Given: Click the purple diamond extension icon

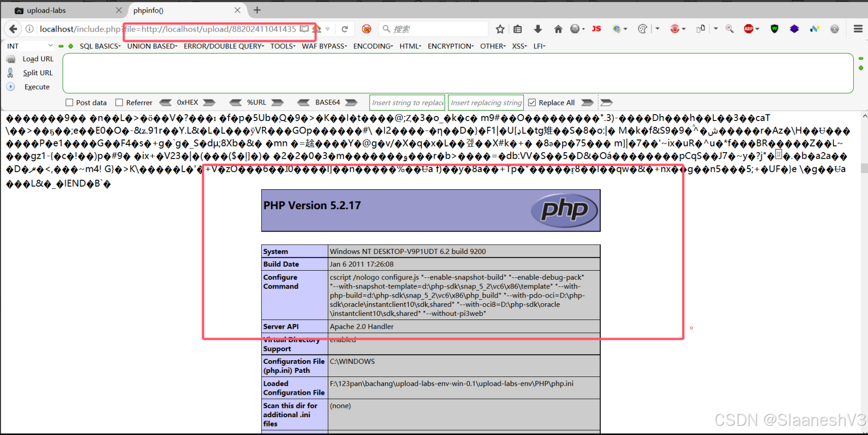Looking at the screenshot, I should point(794,29).
